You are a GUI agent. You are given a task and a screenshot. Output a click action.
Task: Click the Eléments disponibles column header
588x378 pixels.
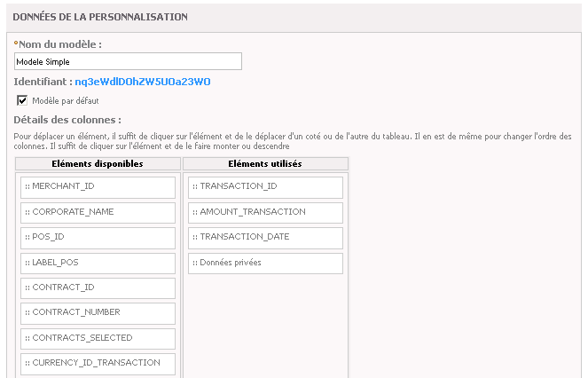[x=98, y=163]
